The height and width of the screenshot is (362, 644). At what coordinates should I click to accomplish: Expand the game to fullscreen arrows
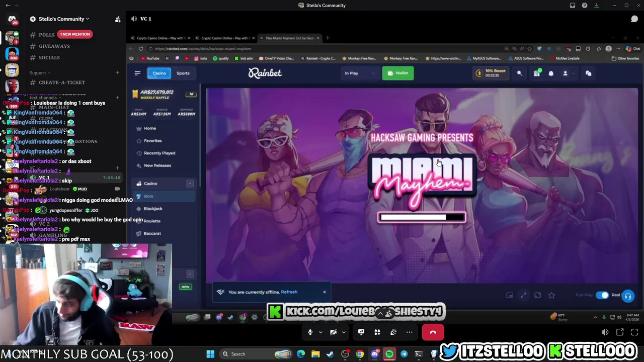(523, 295)
